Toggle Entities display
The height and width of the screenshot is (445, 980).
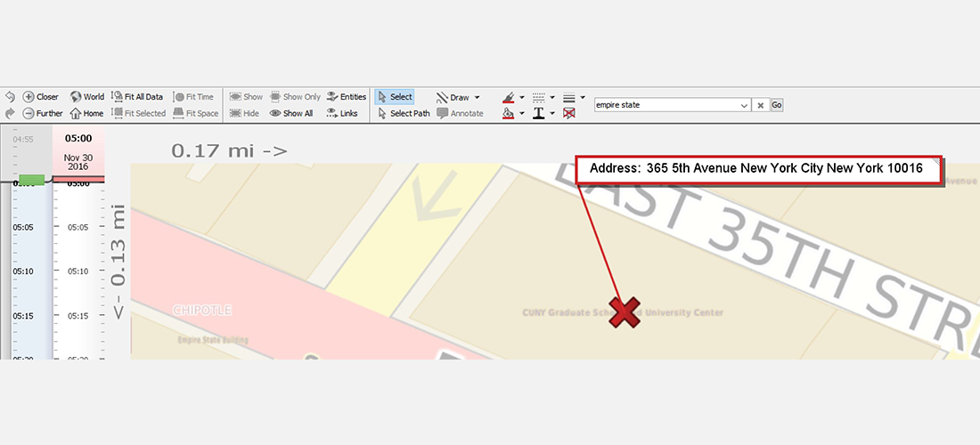(x=347, y=97)
